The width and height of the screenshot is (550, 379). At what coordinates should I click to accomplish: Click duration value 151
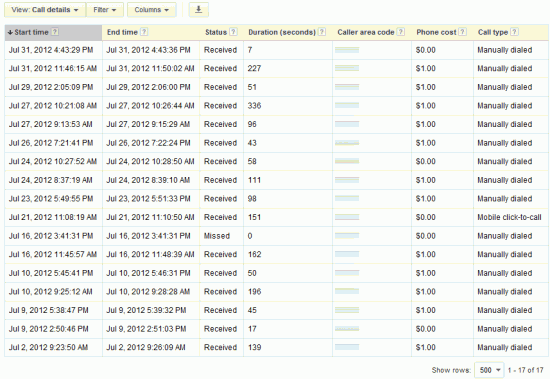tap(254, 217)
